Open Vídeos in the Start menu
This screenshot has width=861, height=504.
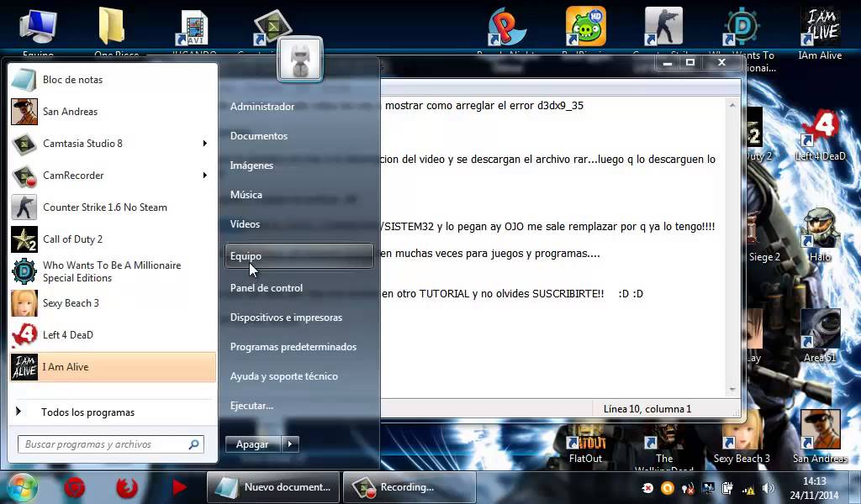click(245, 224)
